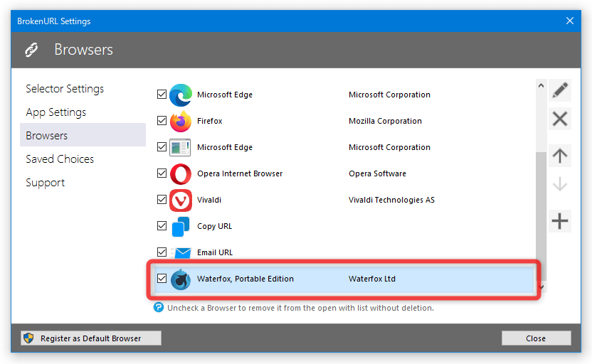Click scrollbar up arrow in browser list

pos(541,85)
